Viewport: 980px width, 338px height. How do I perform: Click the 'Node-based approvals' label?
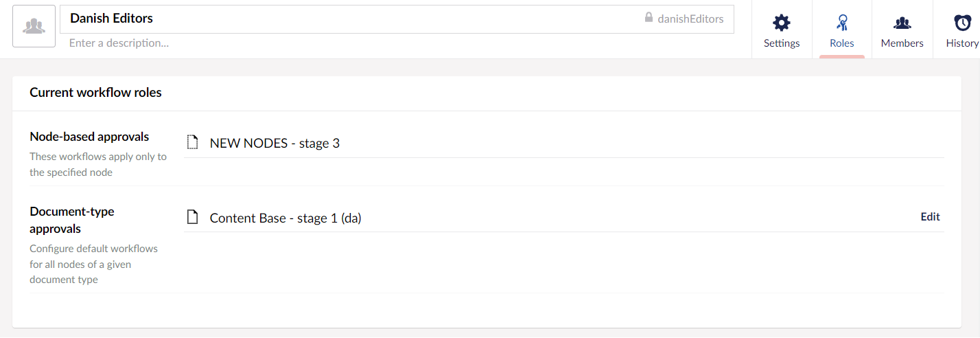89,136
